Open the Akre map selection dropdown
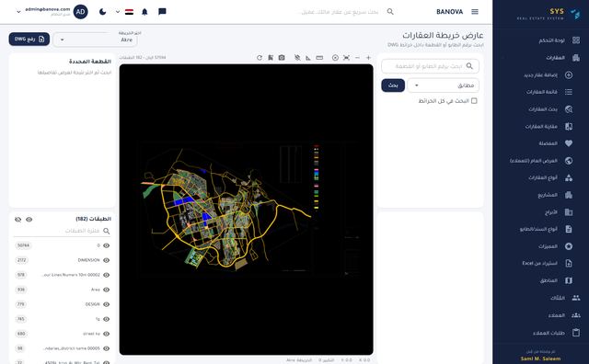The image size is (589, 364). point(96,40)
